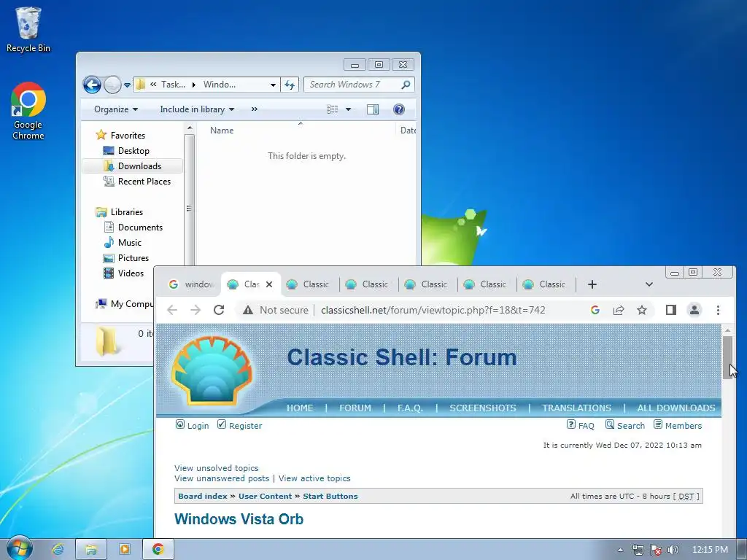
Task: Select Recent Places in navigation pane
Action: coord(137,182)
